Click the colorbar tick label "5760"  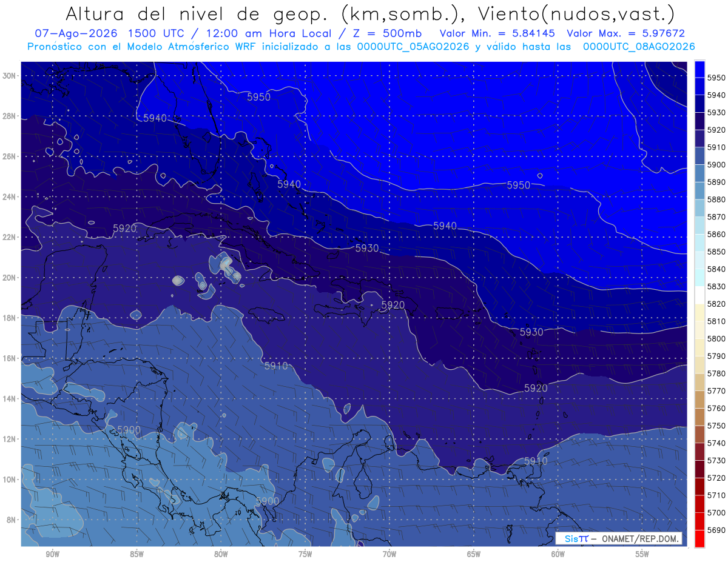716,408
